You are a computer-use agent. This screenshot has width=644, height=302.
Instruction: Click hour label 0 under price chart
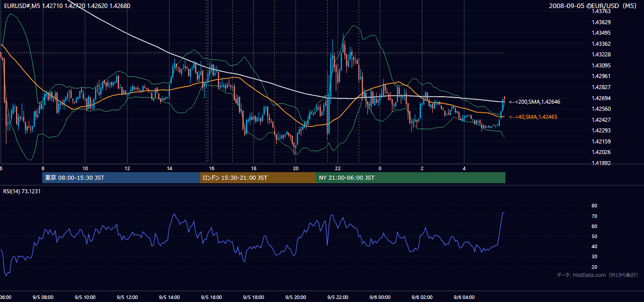tap(380, 168)
